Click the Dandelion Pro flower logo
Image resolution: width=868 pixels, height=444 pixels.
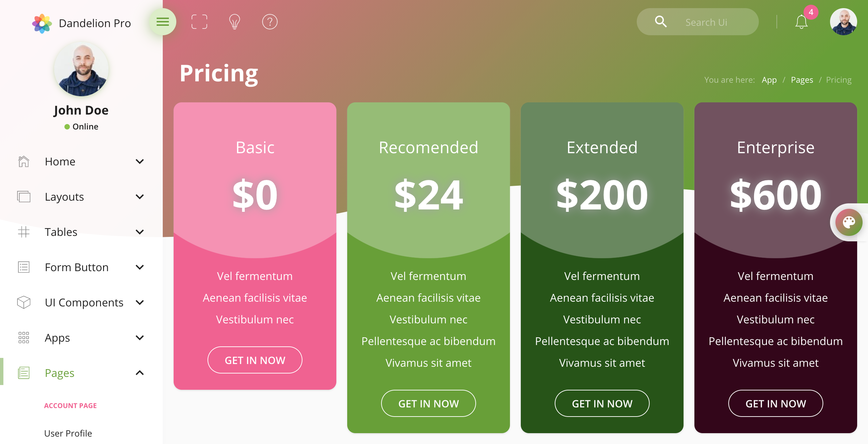click(x=42, y=23)
